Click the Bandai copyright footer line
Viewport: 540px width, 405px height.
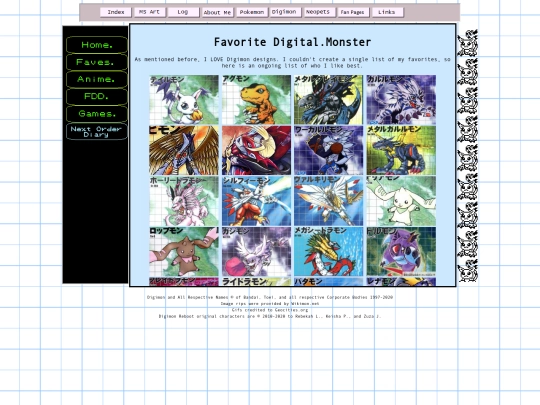(x=270, y=297)
